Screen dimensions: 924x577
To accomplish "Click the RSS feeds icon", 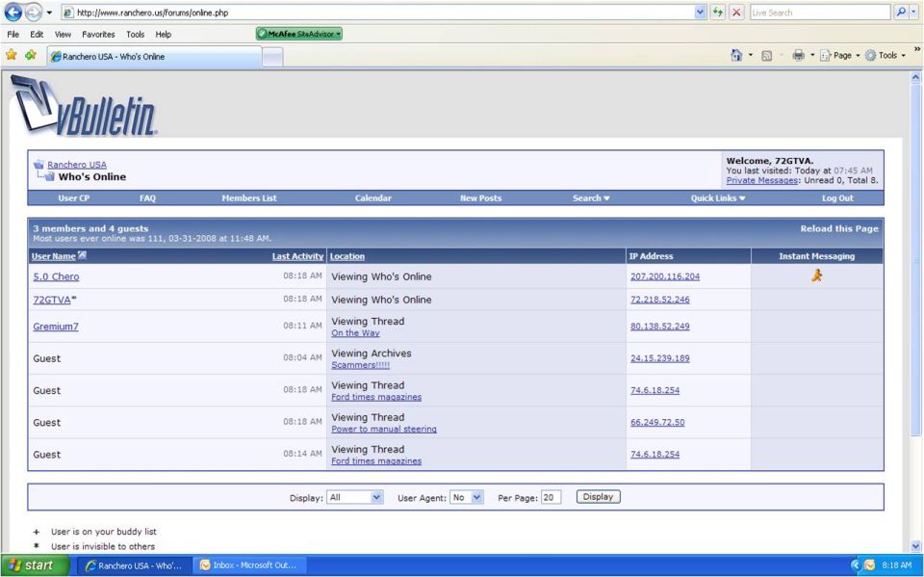I will click(767, 56).
